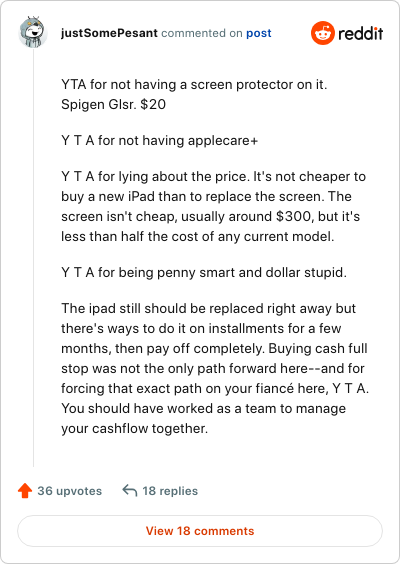Open the justSomePesant username profile
This screenshot has width=400, height=564.
[109, 33]
